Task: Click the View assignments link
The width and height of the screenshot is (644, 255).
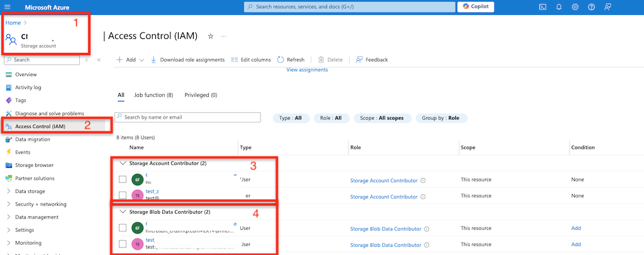Action: 307,70
